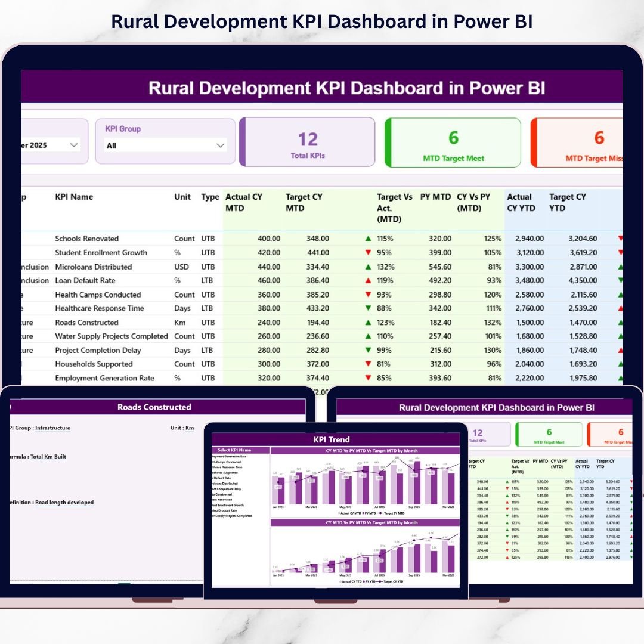Viewport: 644px width, 644px height.
Task: Sort by the KPI Name column header
Action: [x=74, y=197]
